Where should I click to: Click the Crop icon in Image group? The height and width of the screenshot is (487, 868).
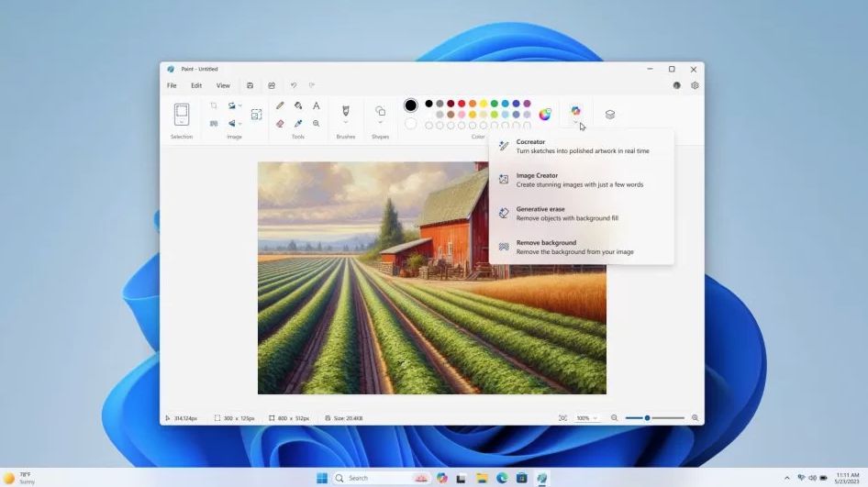tap(214, 105)
